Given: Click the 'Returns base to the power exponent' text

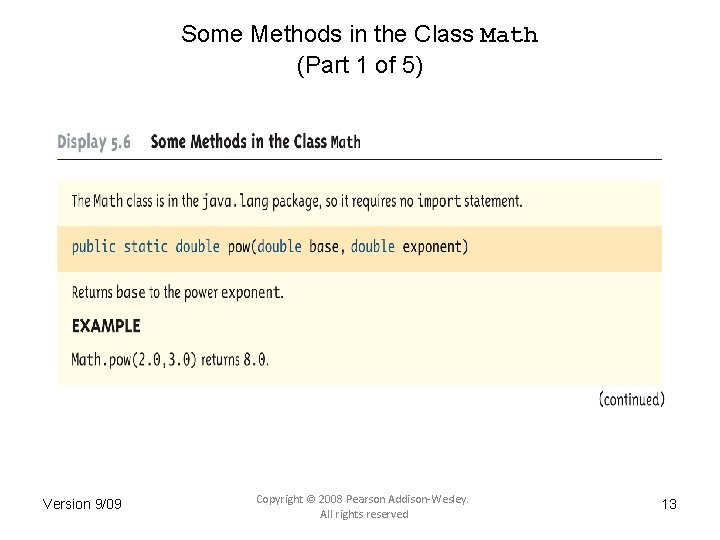Looking at the screenshot, I should [x=177, y=293].
